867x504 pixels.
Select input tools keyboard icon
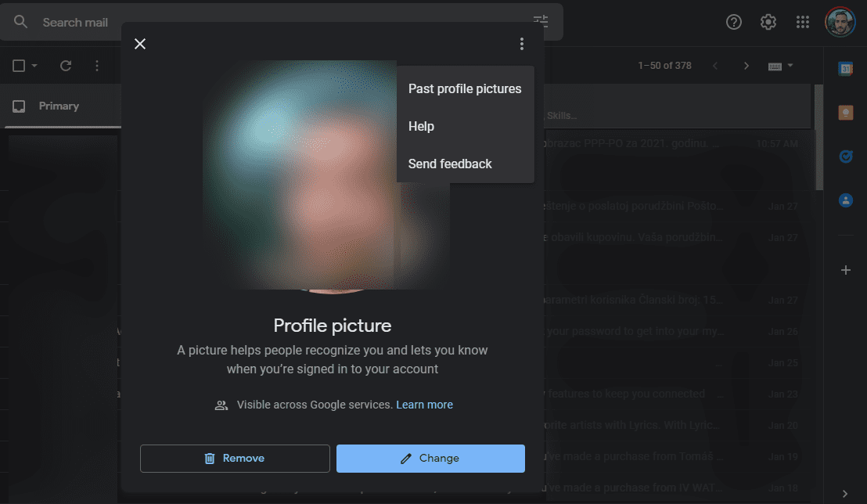(x=775, y=67)
